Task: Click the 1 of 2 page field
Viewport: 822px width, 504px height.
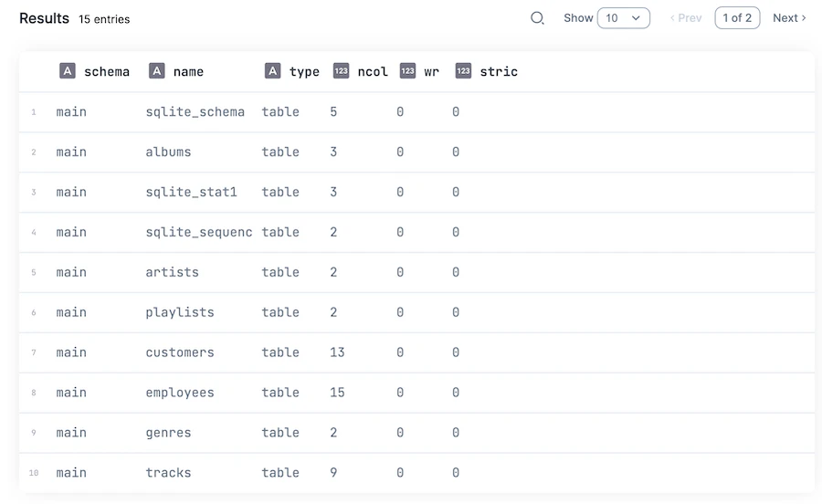Action: (x=737, y=18)
